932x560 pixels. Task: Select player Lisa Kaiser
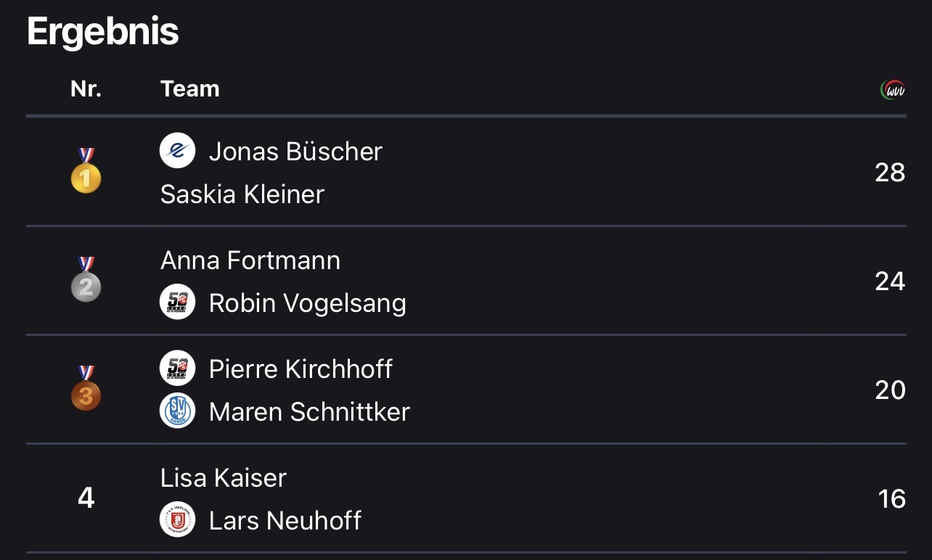[224, 477]
